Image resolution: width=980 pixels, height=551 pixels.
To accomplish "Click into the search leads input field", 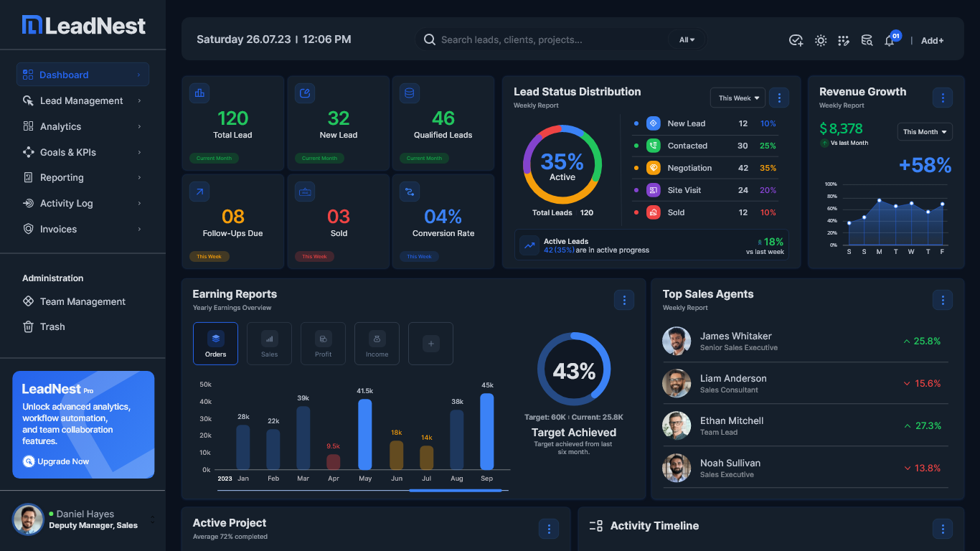I will pyautogui.click(x=551, y=39).
